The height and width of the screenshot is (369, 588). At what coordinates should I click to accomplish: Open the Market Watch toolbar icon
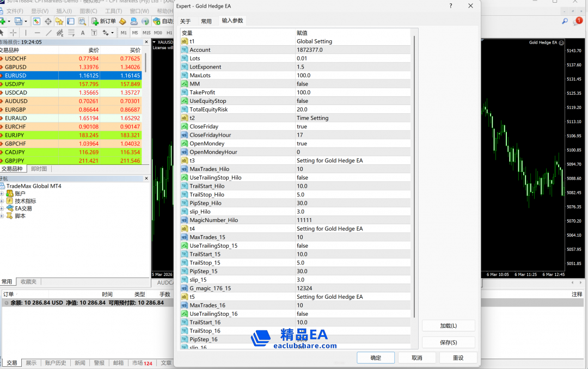36,21
